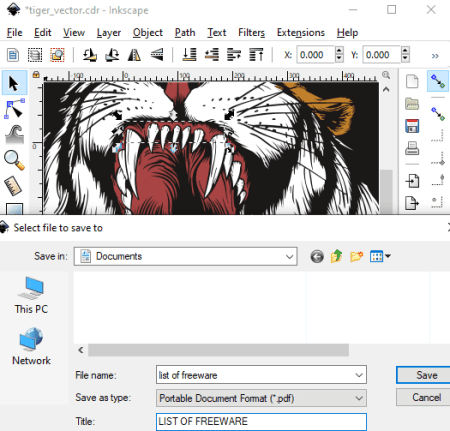450x431 pixels.
Task: Click canvas zoom icon at ruler right end
Action: [386, 75]
